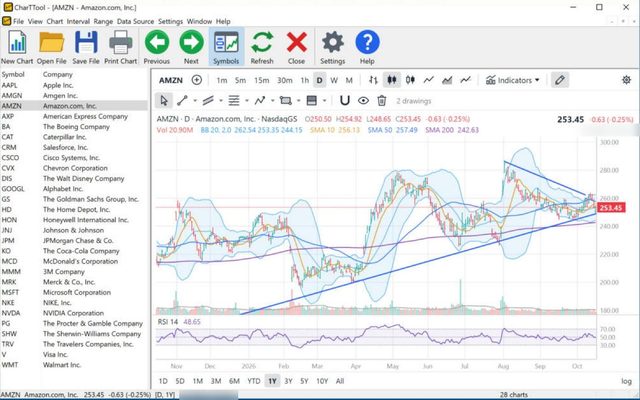Switch to the 15m interval
The height and width of the screenshot is (400, 640).
tap(262, 80)
